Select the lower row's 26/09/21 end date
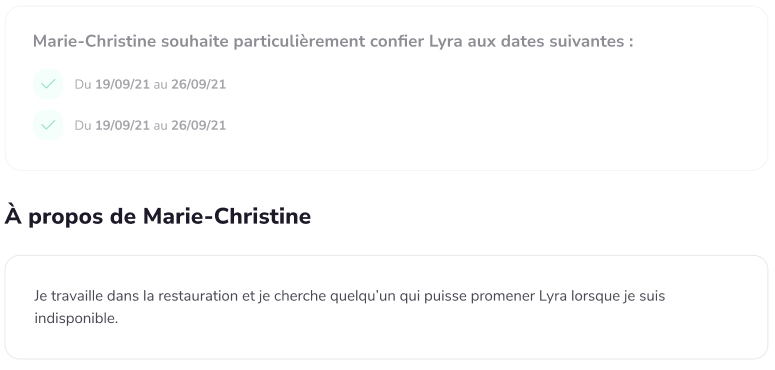This screenshot has width=775, height=370. coord(199,125)
